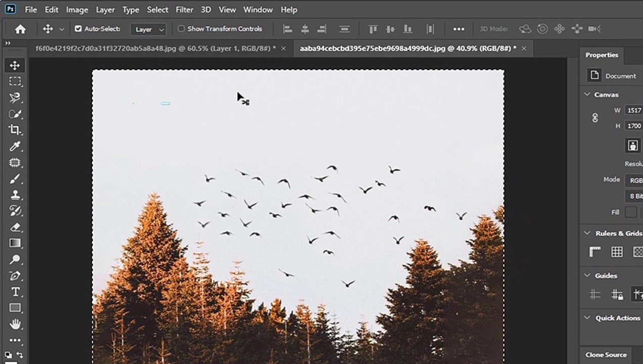
Task: Click the 3D orbit camera icon
Action: point(525,29)
